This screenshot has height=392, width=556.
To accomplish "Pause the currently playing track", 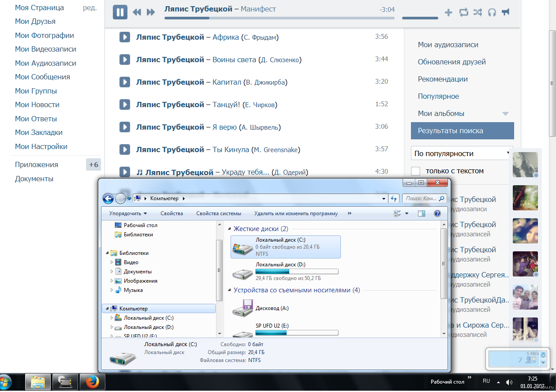I will (120, 12).
